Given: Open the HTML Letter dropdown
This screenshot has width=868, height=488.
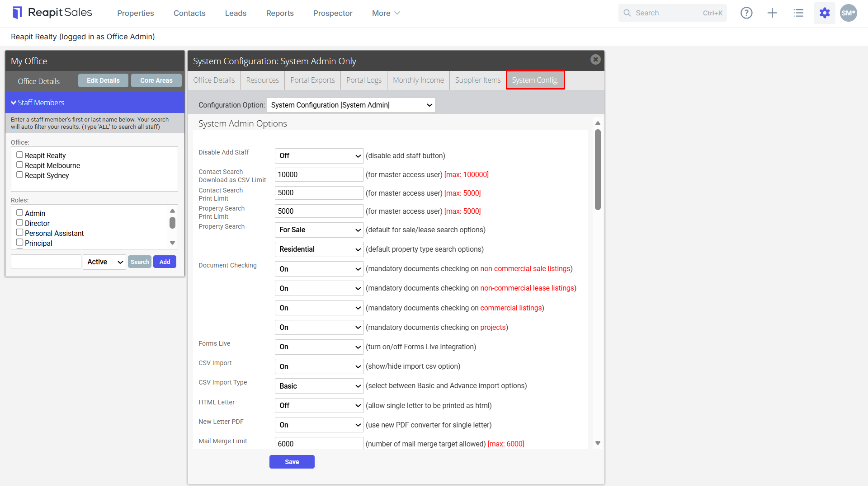Looking at the screenshot, I should coord(319,405).
